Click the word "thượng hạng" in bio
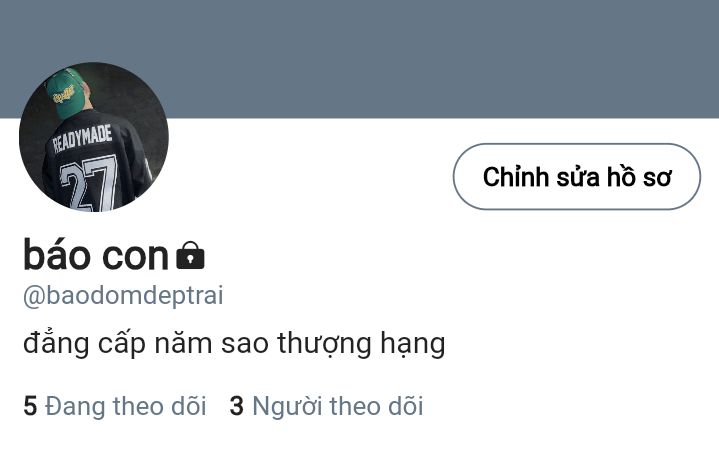Image resolution: width=719 pixels, height=455 pixels. (x=361, y=344)
